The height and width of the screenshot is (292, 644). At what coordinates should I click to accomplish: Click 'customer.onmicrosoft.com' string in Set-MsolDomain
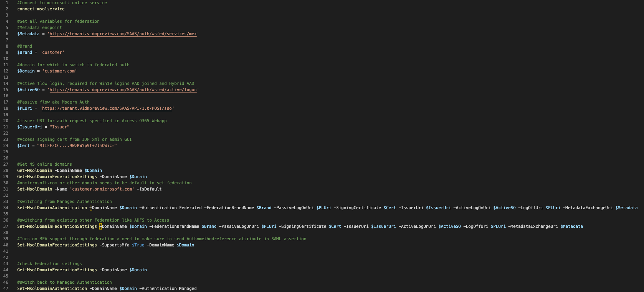click(x=102, y=189)
